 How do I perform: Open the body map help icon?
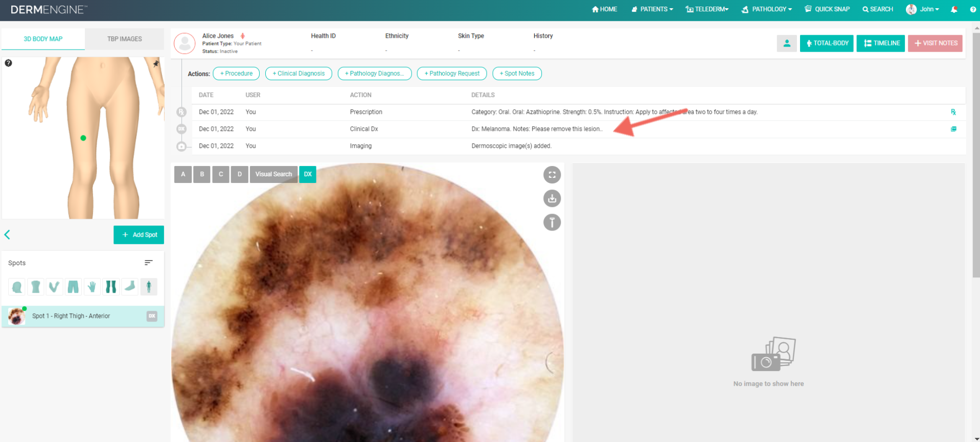[x=8, y=63]
